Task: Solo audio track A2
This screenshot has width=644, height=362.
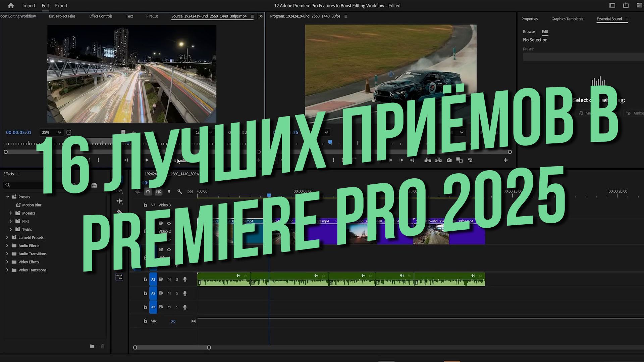Action: pos(177,293)
